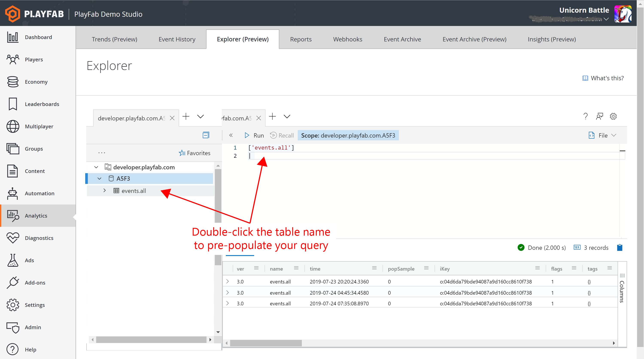644x359 pixels.
Task: Expand the events.all tree node
Action: tap(105, 191)
